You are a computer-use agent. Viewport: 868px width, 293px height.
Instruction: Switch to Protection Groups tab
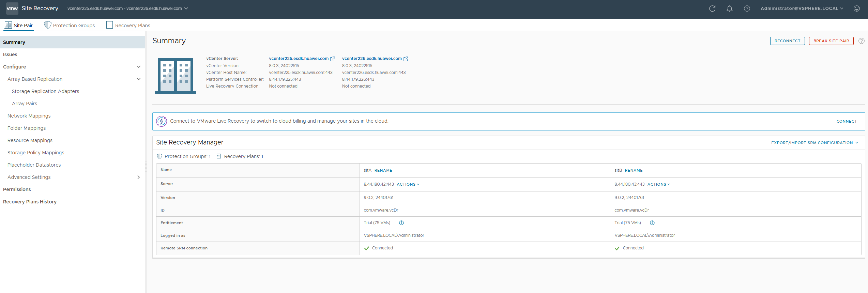70,25
